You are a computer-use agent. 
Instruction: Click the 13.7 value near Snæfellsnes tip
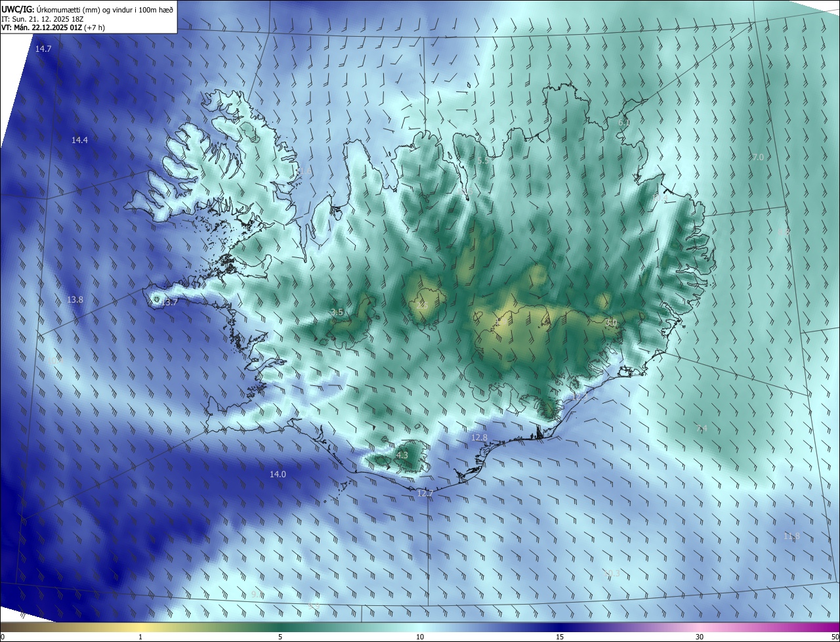[x=170, y=302]
